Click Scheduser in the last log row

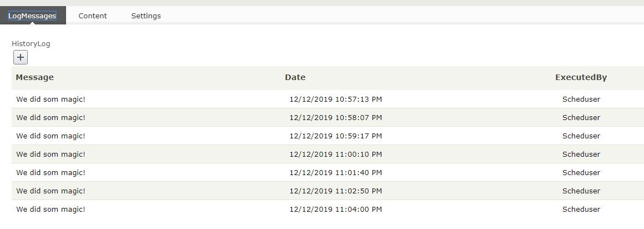pyautogui.click(x=581, y=210)
